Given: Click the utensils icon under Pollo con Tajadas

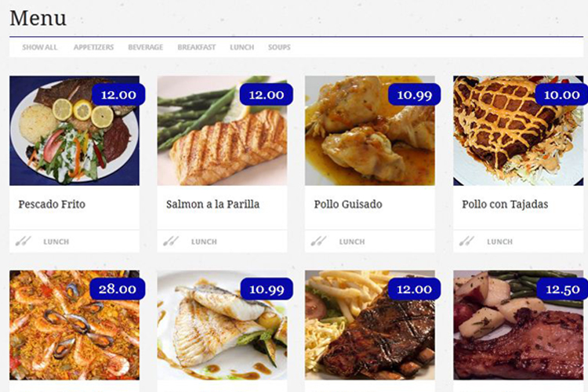Looking at the screenshot, I should pos(466,241).
